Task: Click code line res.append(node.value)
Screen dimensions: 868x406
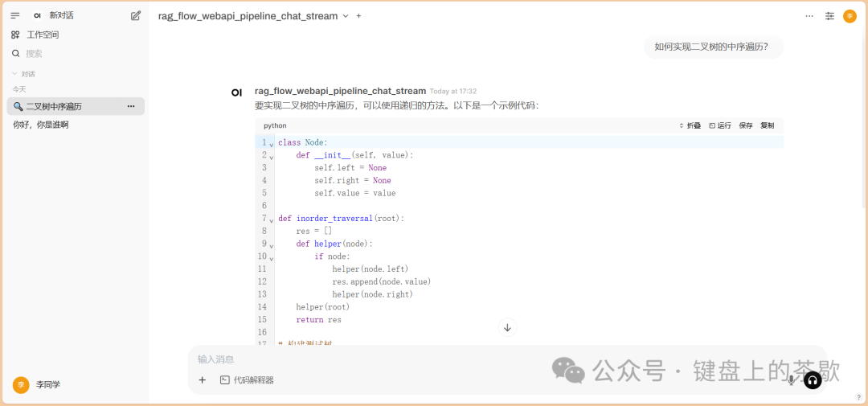Action: tap(382, 281)
